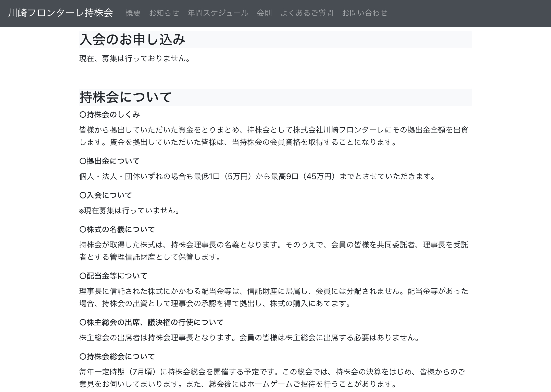Click paragraph starting 毎年一定時期（7月頃）
The width and height of the screenshot is (551, 392).
point(272,378)
